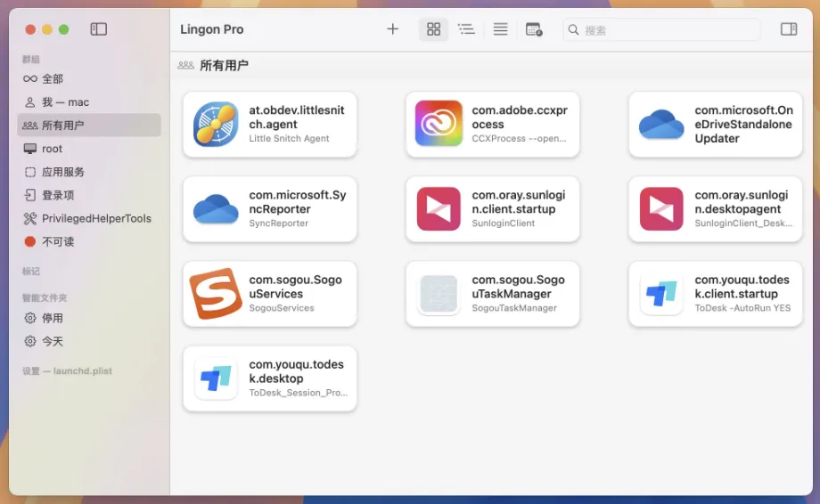Select com.adobe.ccxprocess job title
The image size is (820, 504).
pos(520,118)
